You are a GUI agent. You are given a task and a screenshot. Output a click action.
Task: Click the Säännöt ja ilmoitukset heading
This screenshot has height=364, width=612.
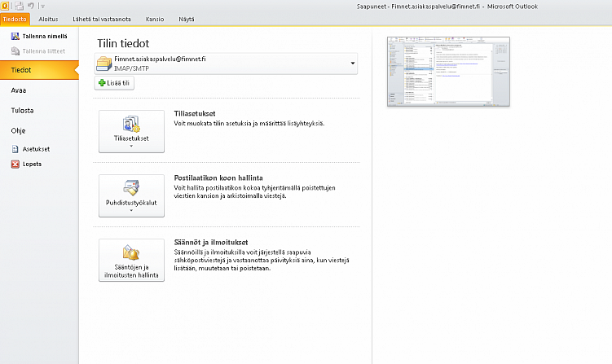pyautogui.click(x=211, y=243)
